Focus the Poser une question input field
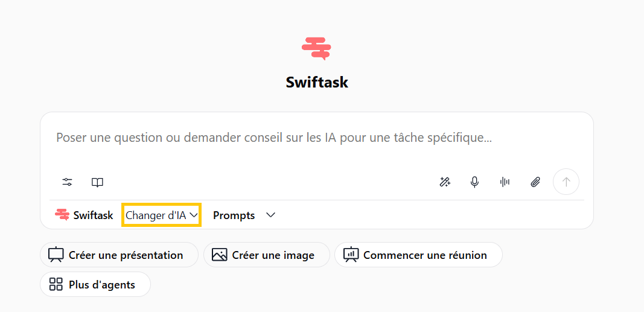 pyautogui.click(x=317, y=138)
